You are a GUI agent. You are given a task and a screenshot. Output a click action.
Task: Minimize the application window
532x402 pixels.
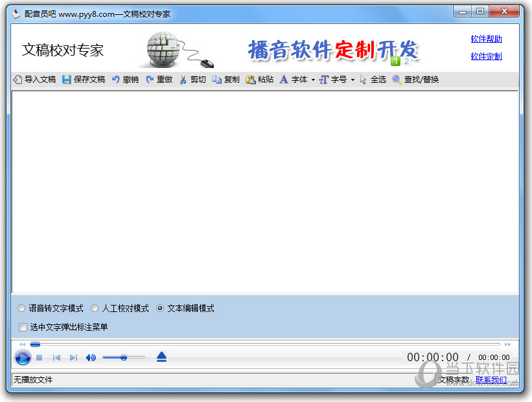tap(463, 12)
